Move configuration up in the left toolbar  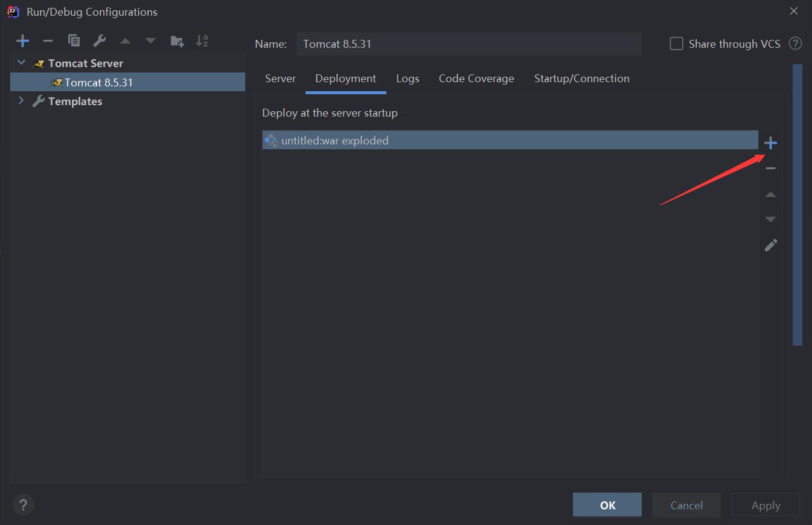(x=125, y=41)
